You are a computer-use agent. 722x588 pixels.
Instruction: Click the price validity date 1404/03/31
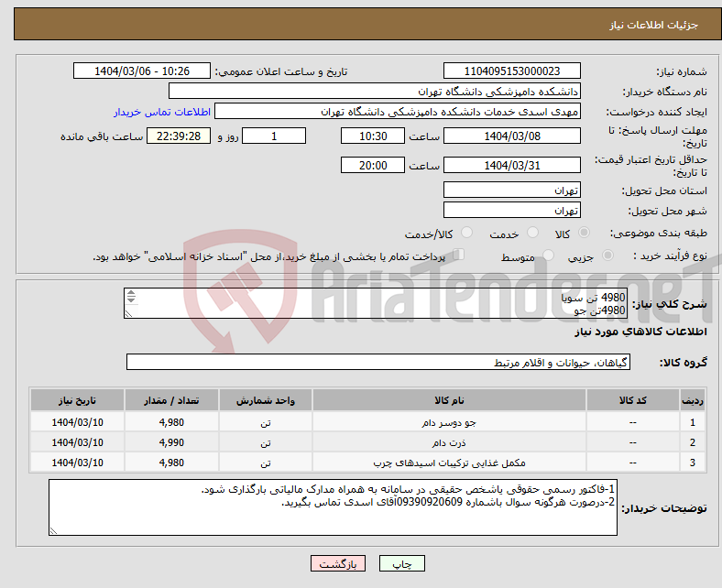tap(511, 165)
